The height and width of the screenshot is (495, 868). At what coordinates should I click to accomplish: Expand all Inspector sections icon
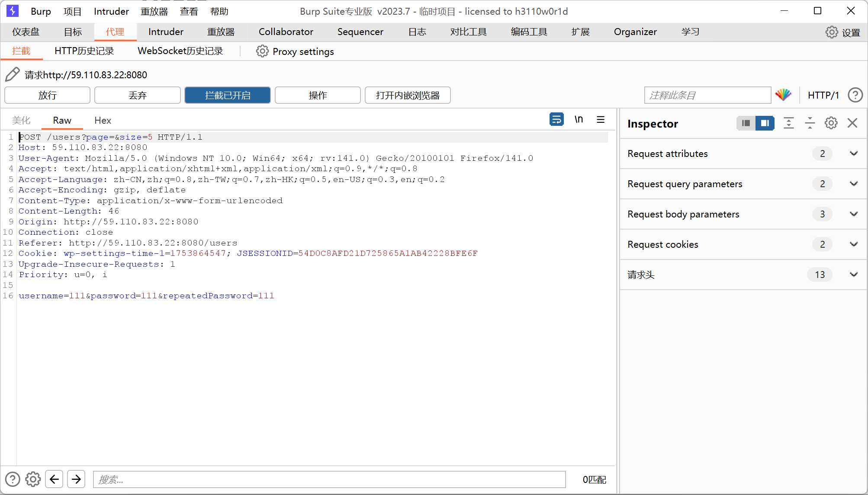click(x=789, y=123)
